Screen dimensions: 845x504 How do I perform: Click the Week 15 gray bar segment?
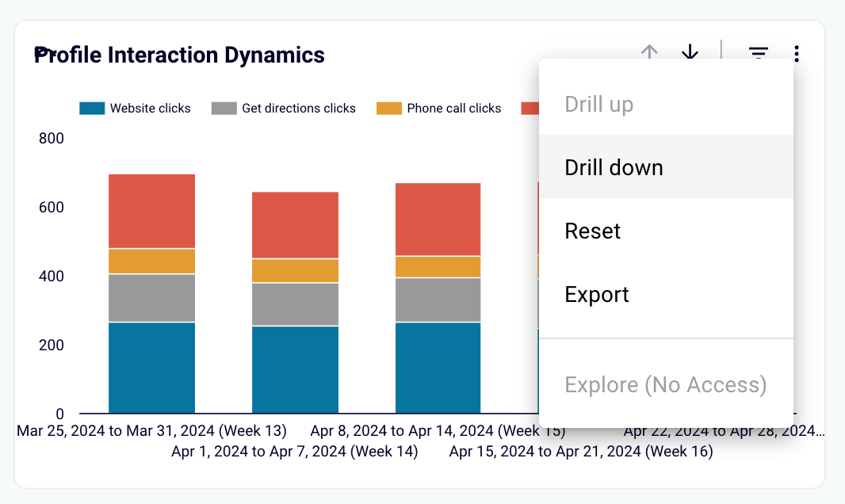click(438, 300)
